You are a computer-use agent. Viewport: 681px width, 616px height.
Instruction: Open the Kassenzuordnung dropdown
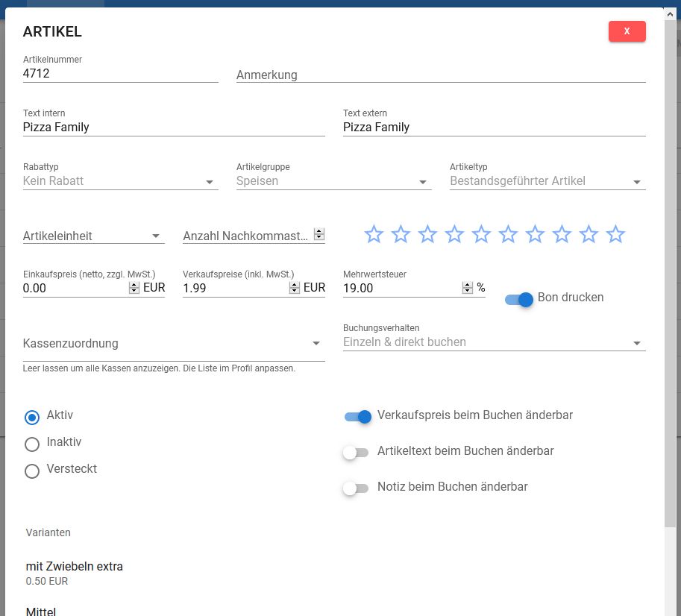click(x=174, y=344)
